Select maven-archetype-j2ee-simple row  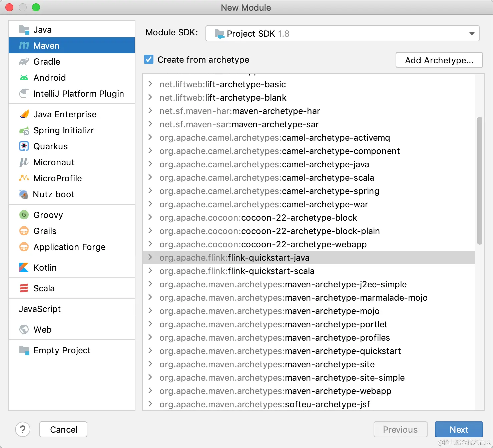tap(309, 284)
